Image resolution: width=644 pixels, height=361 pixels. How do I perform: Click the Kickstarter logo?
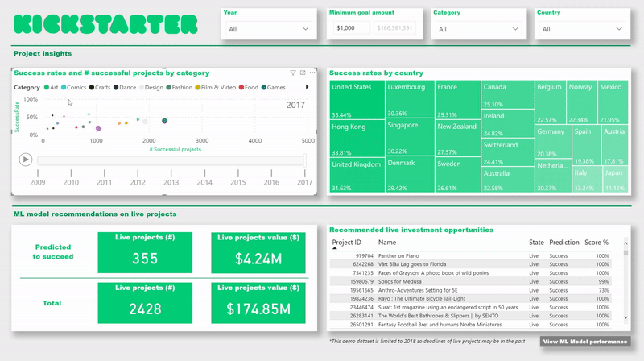click(105, 24)
